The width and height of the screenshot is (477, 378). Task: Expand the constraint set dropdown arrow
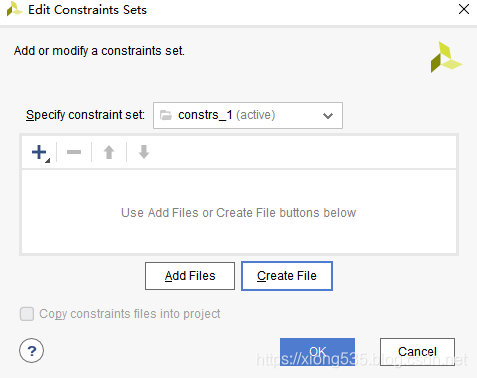point(328,116)
